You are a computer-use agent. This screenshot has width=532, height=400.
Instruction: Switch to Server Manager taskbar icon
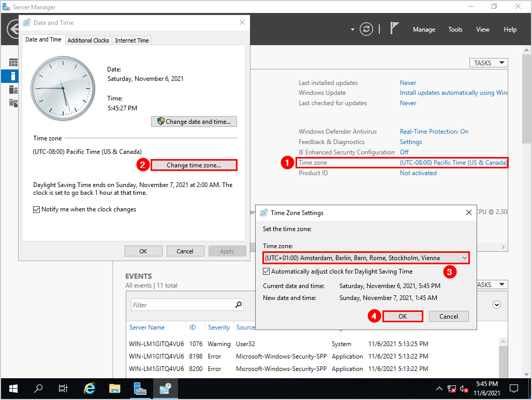[x=140, y=389]
